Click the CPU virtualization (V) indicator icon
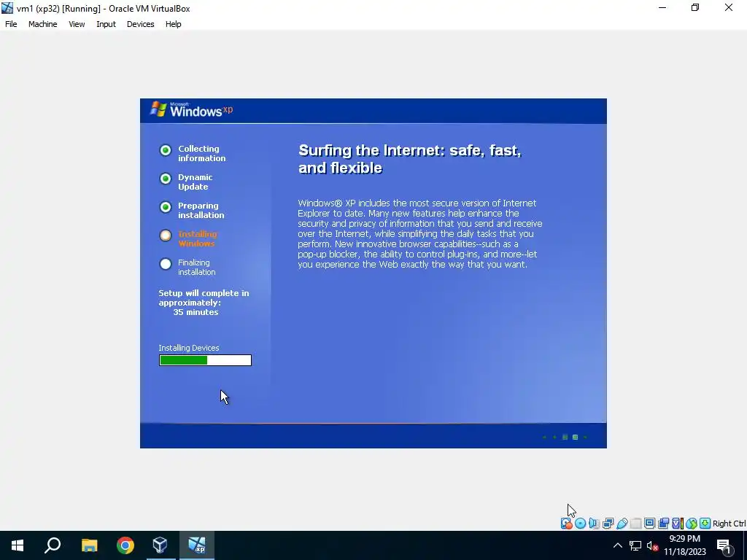 [x=677, y=524]
